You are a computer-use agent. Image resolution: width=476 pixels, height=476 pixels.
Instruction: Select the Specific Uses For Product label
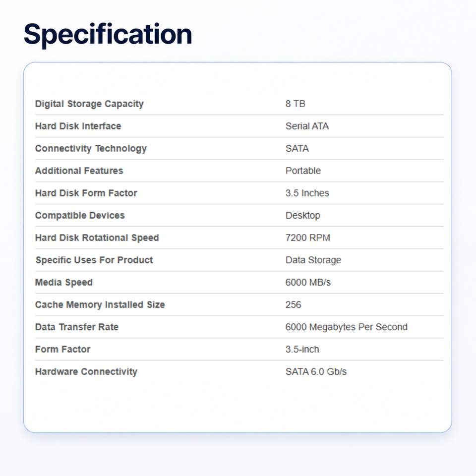coord(94,260)
